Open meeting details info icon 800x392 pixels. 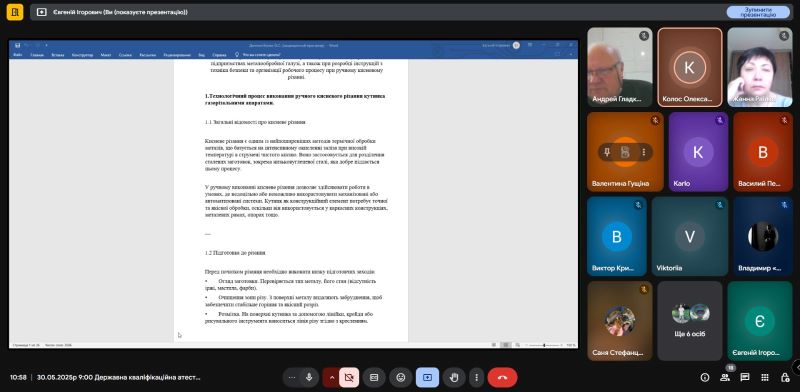click(x=705, y=377)
